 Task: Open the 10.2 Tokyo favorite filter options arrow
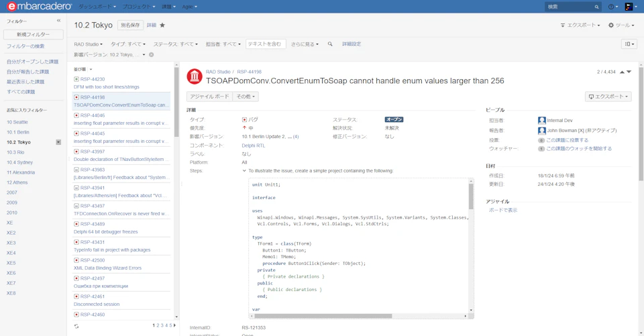click(x=58, y=142)
